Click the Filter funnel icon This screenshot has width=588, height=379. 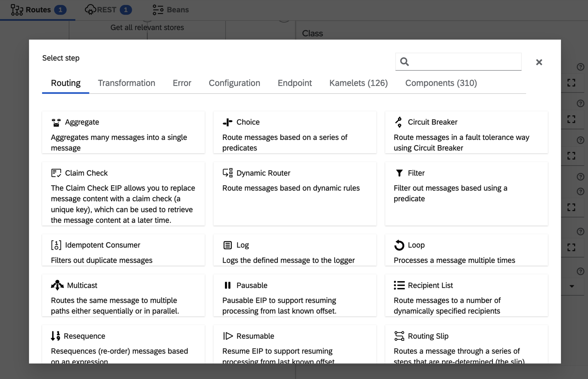[x=399, y=173]
